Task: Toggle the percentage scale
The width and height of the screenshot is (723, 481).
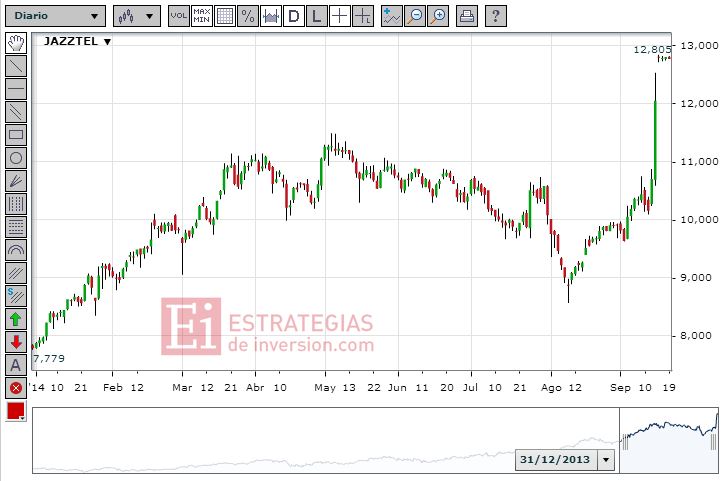Action: (248, 16)
